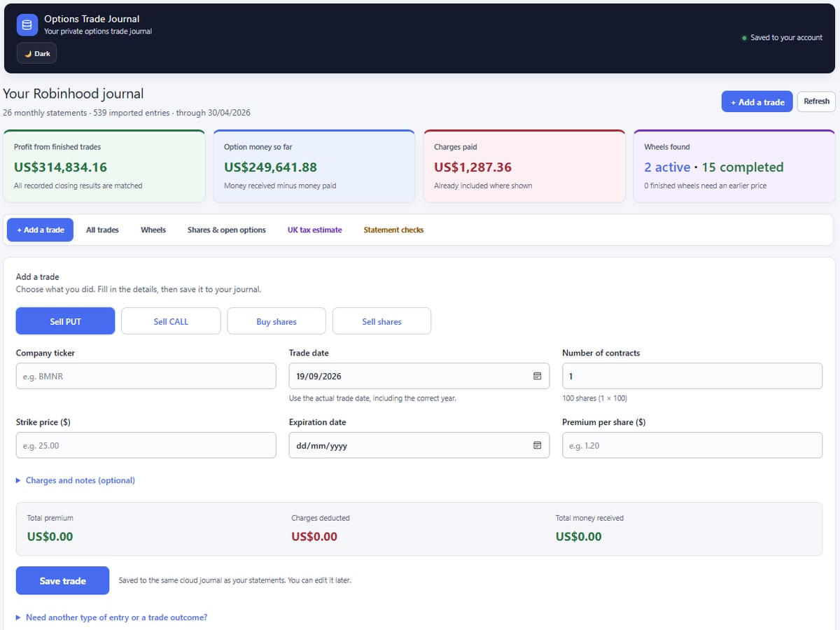Click the US$249,641.88 option money value
840x630 pixels.
pyautogui.click(x=270, y=167)
